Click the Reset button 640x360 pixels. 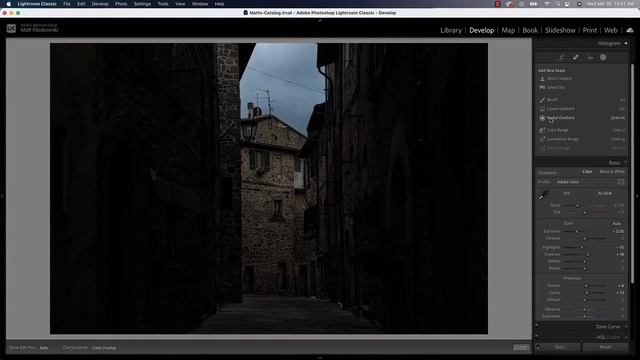click(x=605, y=347)
